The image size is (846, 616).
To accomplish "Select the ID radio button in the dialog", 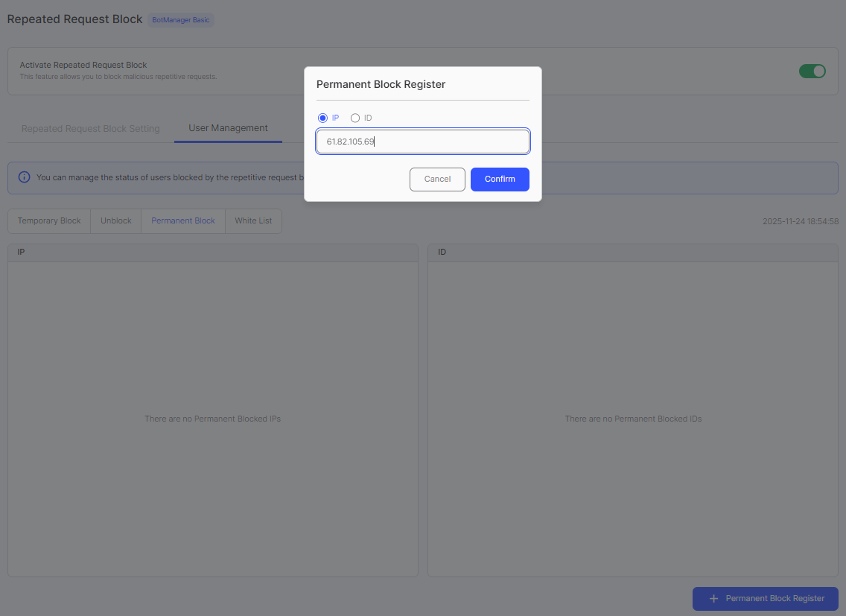I will [x=355, y=118].
